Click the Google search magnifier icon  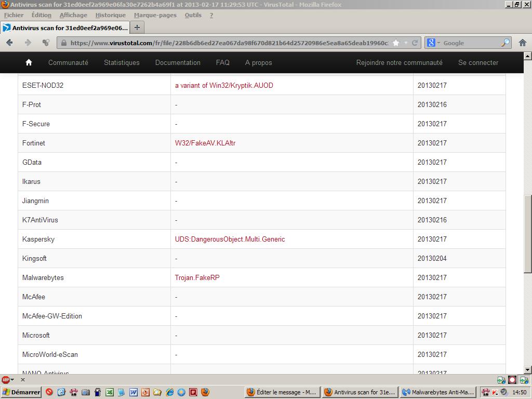505,43
